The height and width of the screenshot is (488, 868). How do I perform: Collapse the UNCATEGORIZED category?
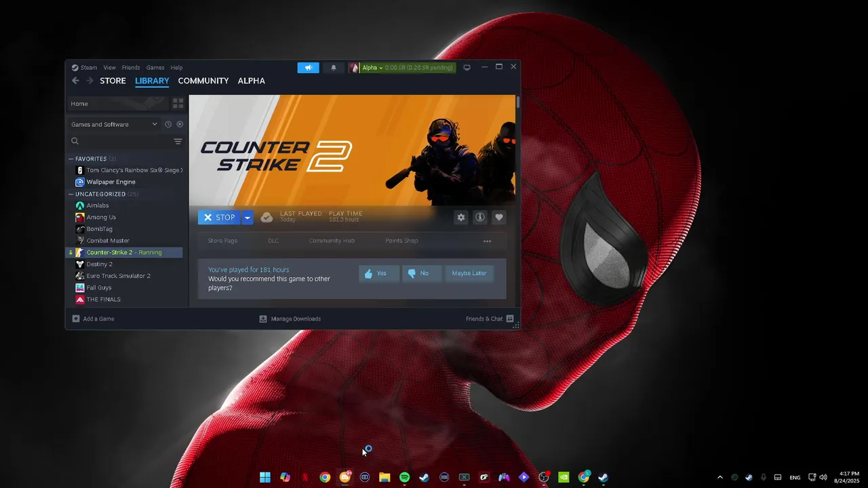click(71, 194)
